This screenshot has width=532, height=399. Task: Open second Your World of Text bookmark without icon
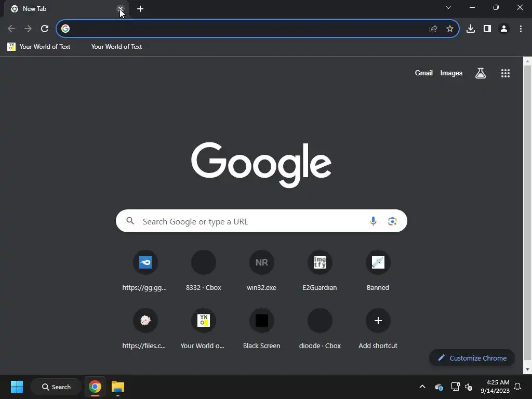pyautogui.click(x=116, y=47)
